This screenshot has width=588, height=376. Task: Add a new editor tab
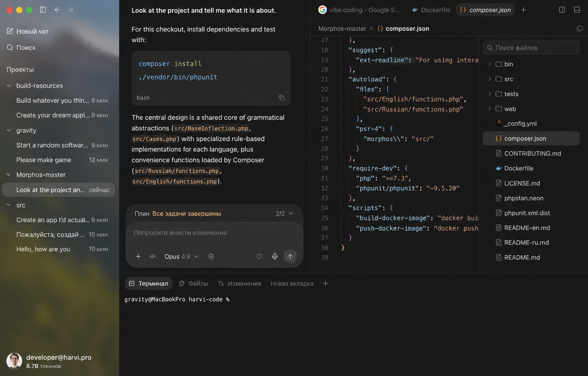523,10
